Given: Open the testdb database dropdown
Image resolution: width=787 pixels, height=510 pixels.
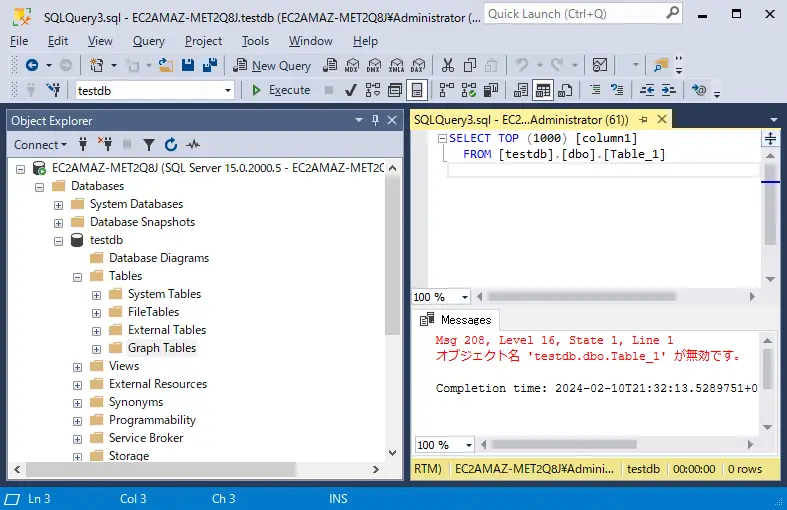Looking at the screenshot, I should [x=228, y=91].
